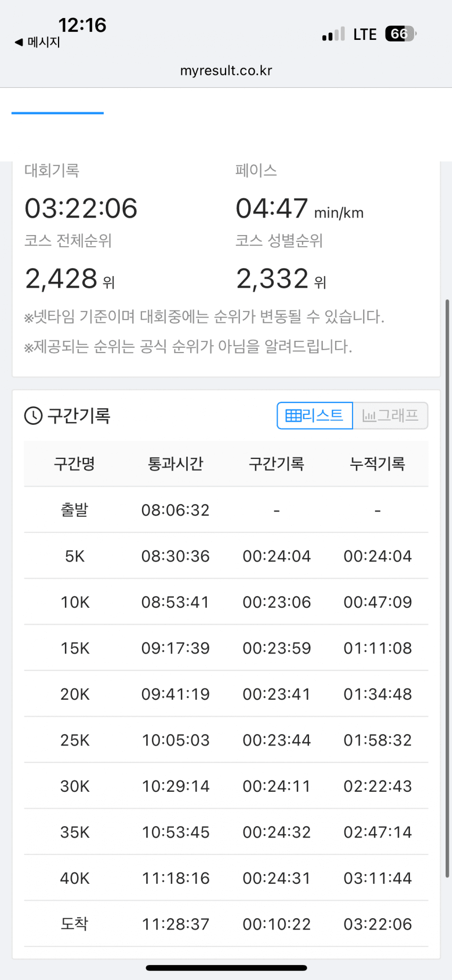Switch to 리스트 view
Image resolution: width=452 pixels, height=980 pixels.
(315, 415)
